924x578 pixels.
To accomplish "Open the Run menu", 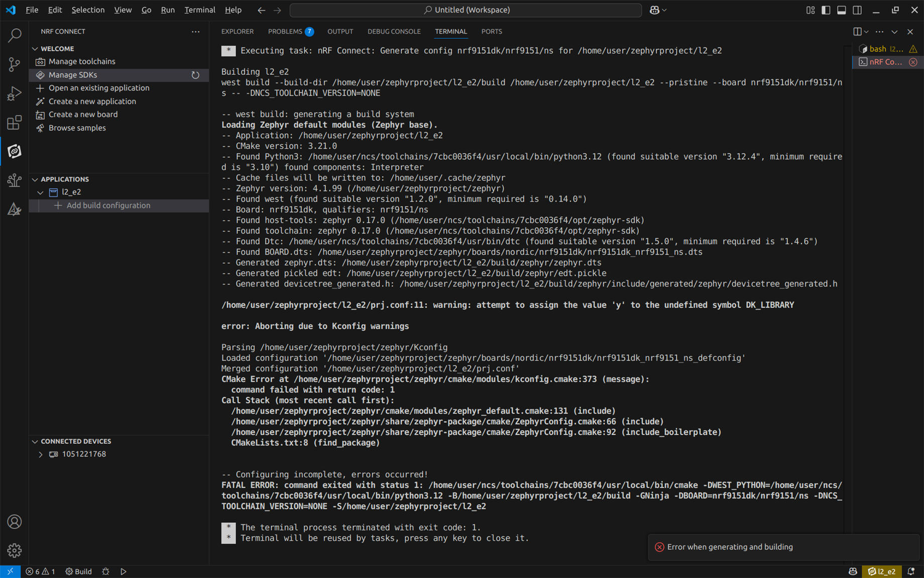I will point(168,10).
